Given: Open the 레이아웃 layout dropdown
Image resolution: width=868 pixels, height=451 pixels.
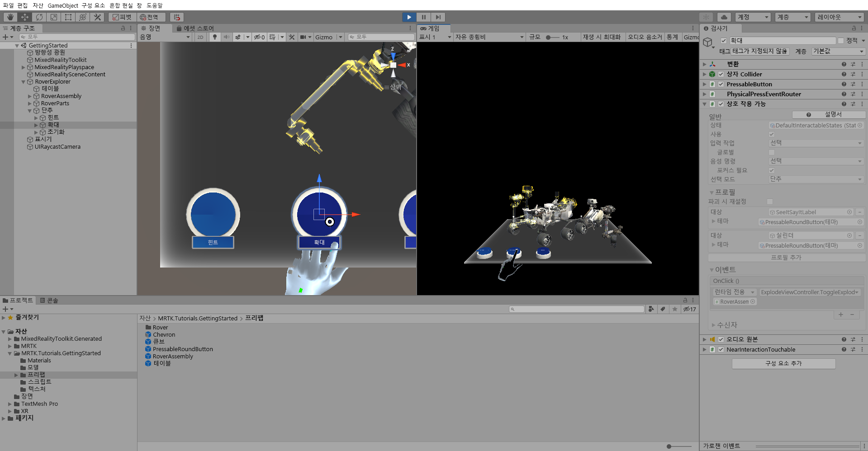Looking at the screenshot, I should coord(839,17).
